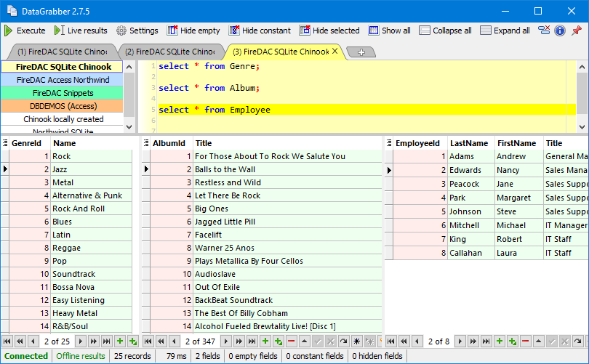This screenshot has height=364, width=589.
Task: Click the Hide selected icon
Action: 318,31
